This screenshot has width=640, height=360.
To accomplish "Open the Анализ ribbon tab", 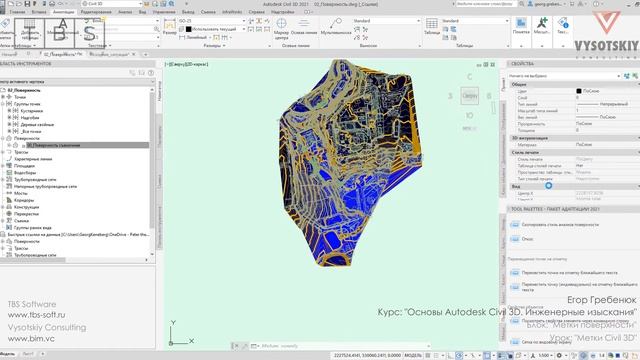I will coord(125,12).
